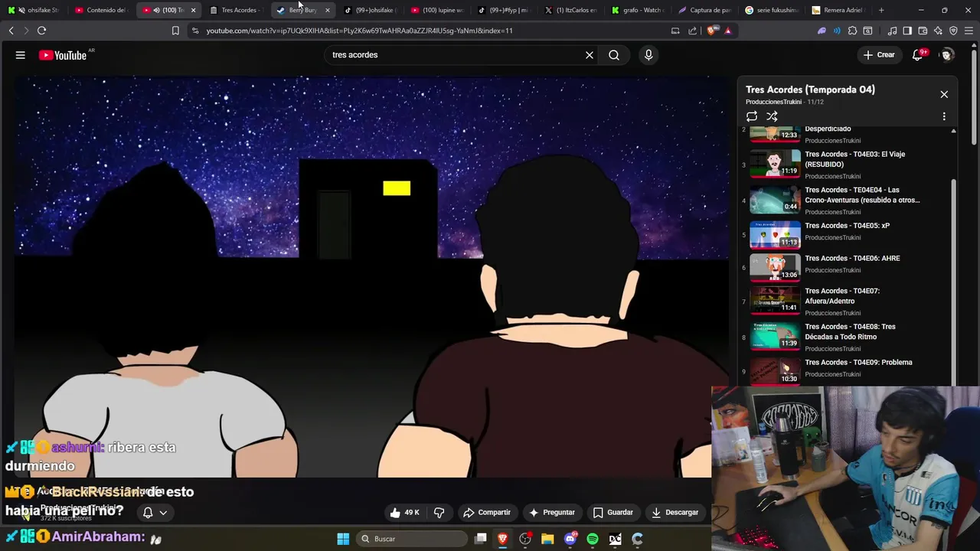Open Spotify from the taskbar
The image size is (980, 551).
(x=593, y=539)
